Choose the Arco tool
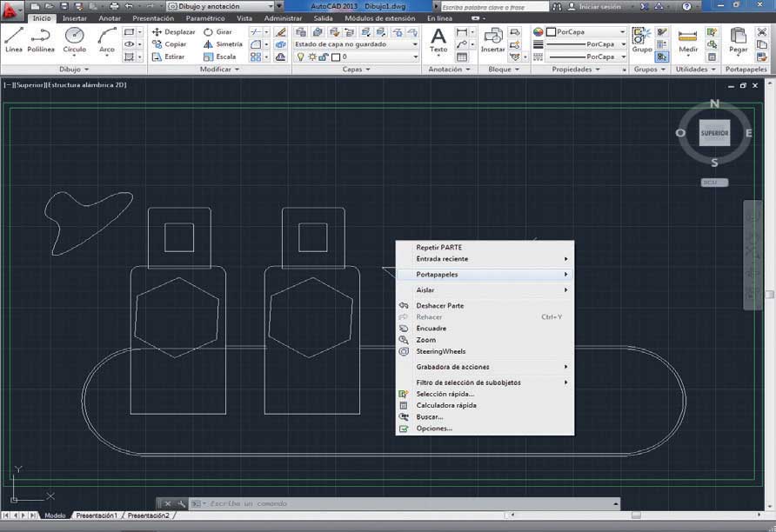The height and width of the screenshot is (532, 776). pyautogui.click(x=107, y=39)
